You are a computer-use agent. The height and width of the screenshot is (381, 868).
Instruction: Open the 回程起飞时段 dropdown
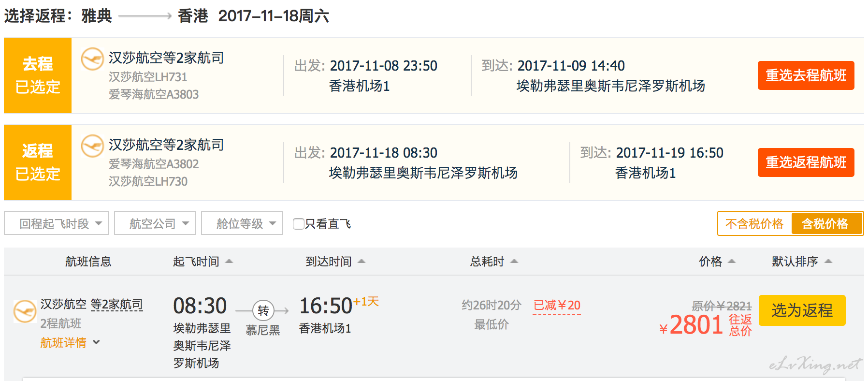tap(57, 223)
